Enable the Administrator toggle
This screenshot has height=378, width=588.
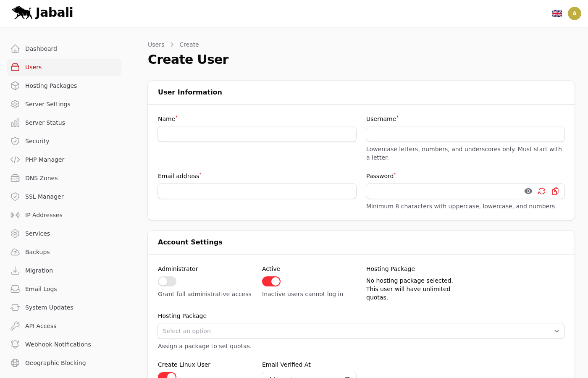point(167,281)
